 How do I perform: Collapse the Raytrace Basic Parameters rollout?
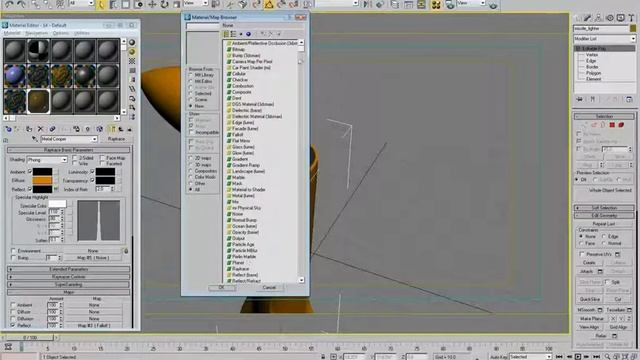point(69,150)
